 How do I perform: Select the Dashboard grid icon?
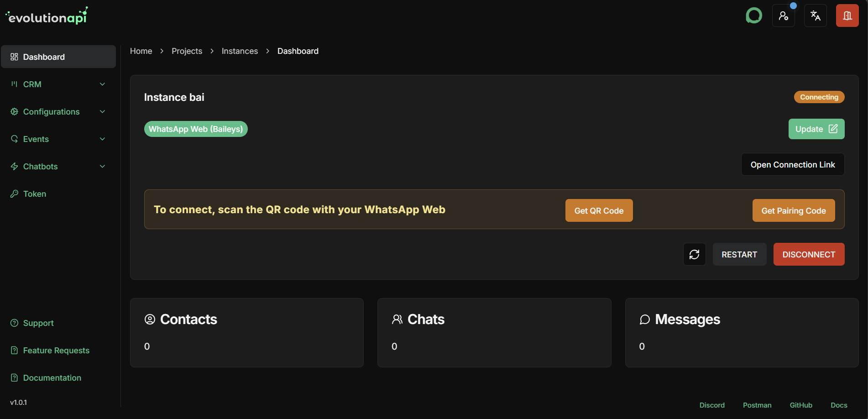point(14,57)
